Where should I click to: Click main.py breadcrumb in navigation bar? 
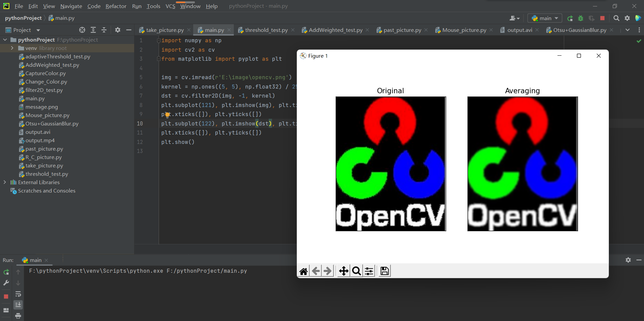click(x=61, y=18)
